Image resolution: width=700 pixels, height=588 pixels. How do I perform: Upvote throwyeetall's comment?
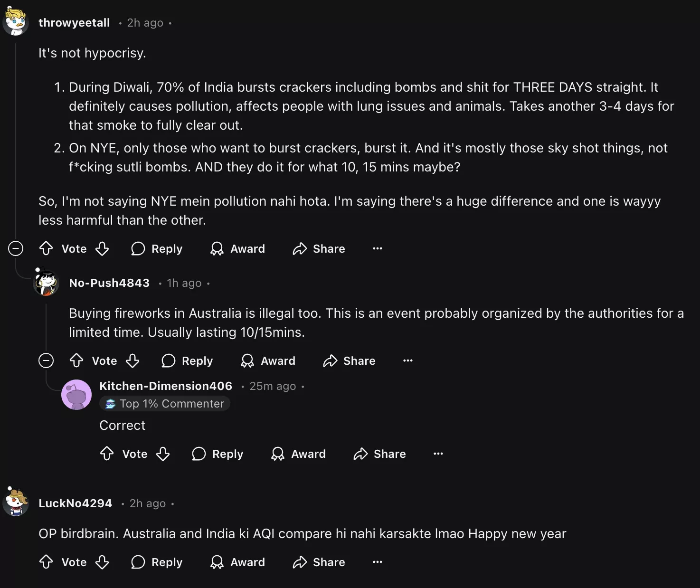point(46,248)
